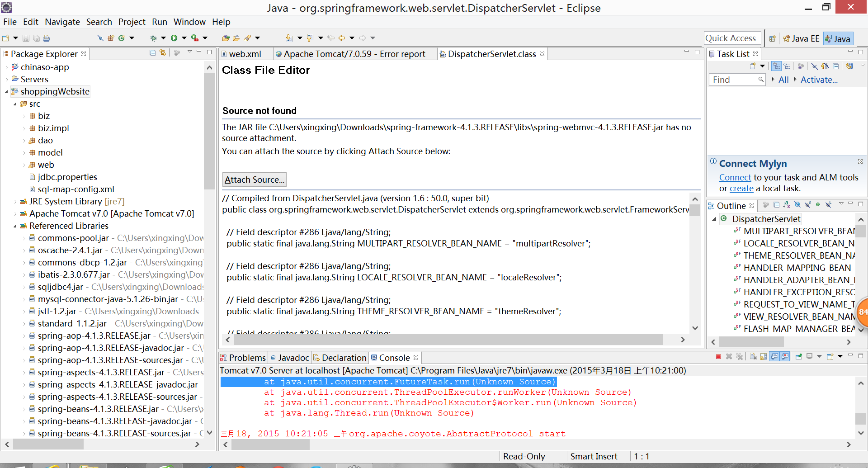This screenshot has width=868, height=468.
Task: Open Package Explorer view menu triangle
Action: (x=190, y=52)
